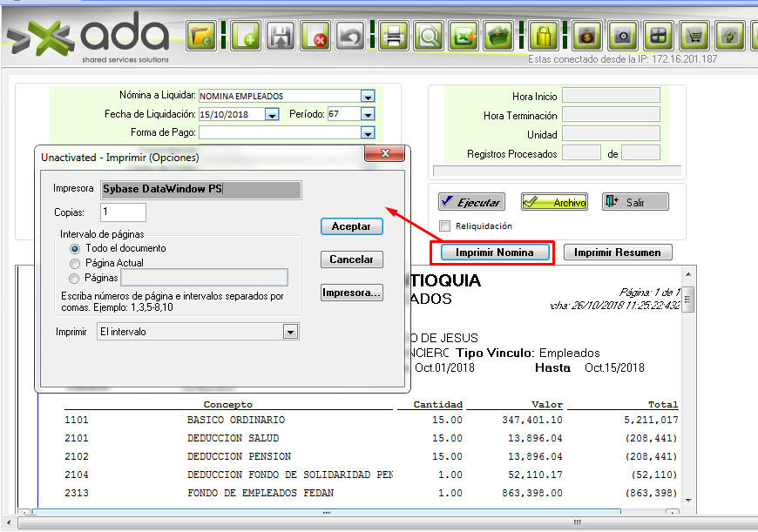The height and width of the screenshot is (532, 758).
Task: Click the magnifying glass search icon
Action: tap(430, 37)
